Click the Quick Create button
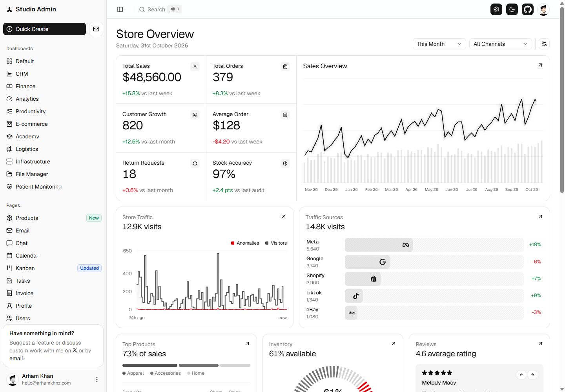The height and width of the screenshot is (392, 565). coord(44,29)
